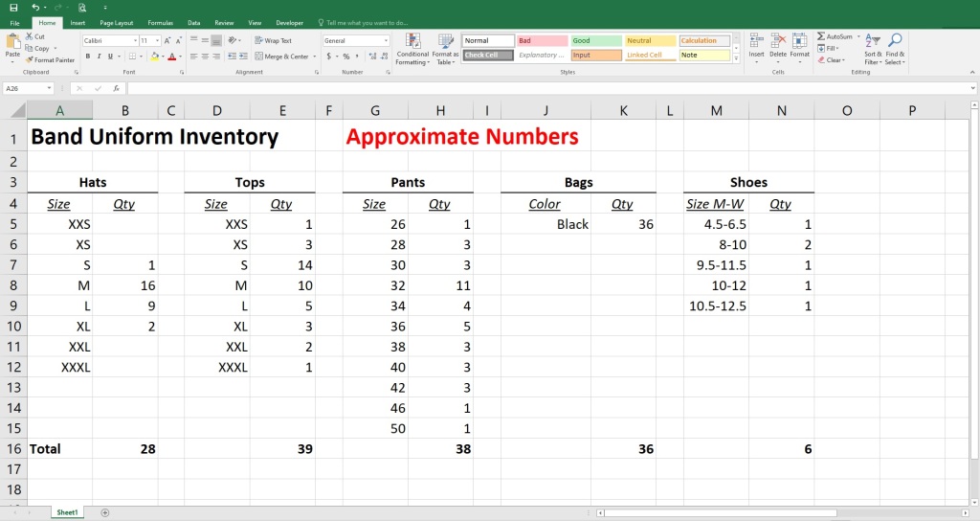Toggle Wrap Text
The image size is (980, 521).
tap(274, 41)
